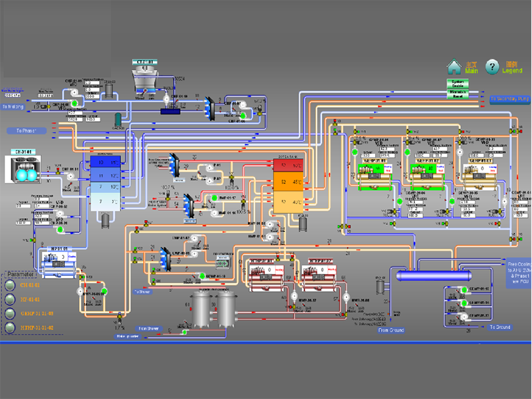This screenshot has width=532, height=399.
Task: Click the Parameter panel heading
Action: click(x=21, y=274)
